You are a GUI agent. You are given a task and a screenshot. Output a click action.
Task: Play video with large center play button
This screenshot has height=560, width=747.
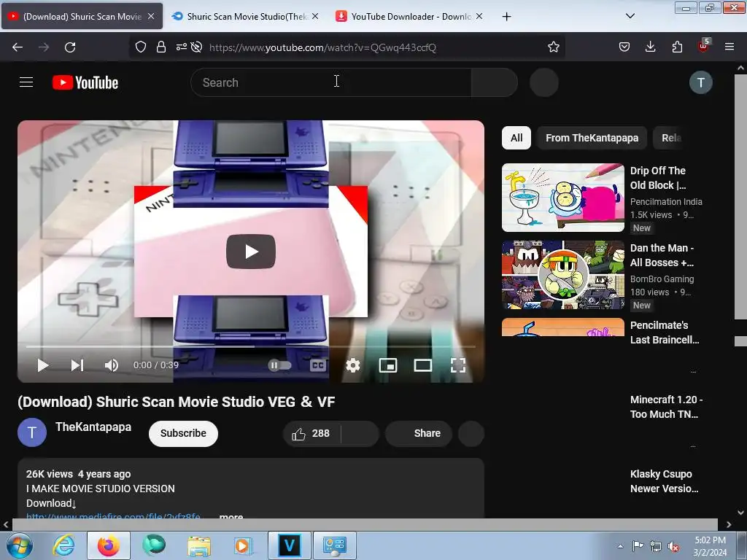tap(251, 252)
